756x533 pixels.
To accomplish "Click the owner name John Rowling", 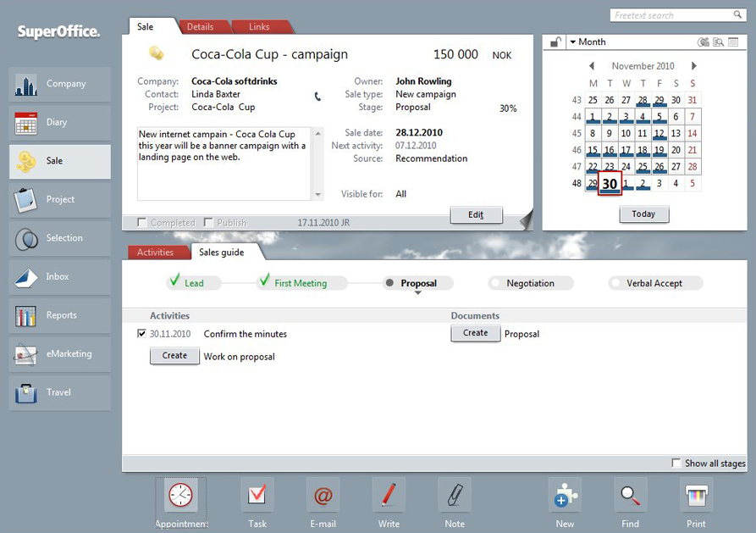I will tap(424, 81).
